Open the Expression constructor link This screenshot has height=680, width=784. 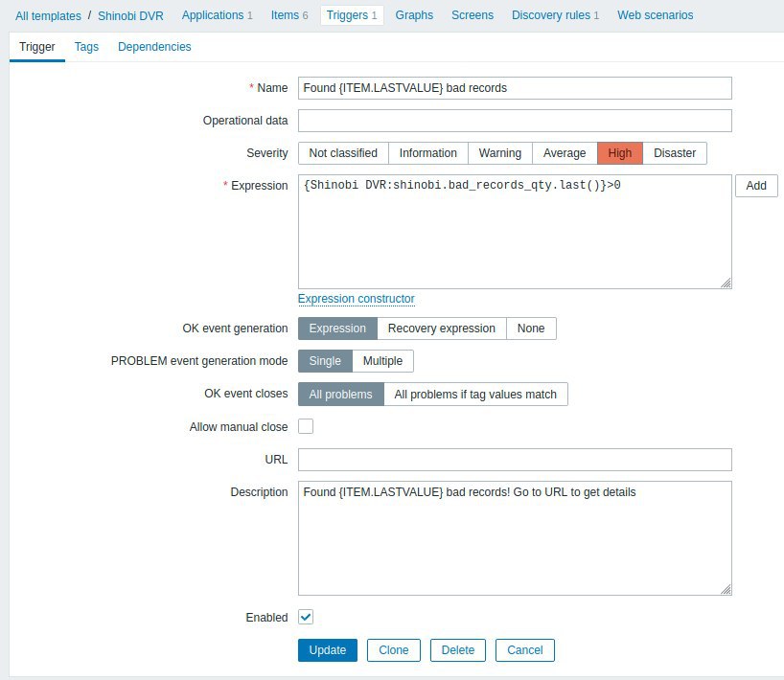pos(356,299)
